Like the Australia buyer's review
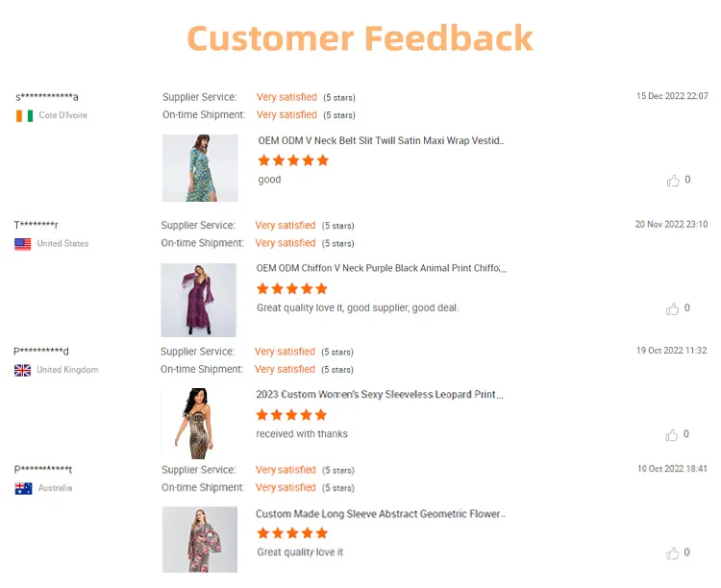This screenshot has height=588, width=721. [x=672, y=553]
